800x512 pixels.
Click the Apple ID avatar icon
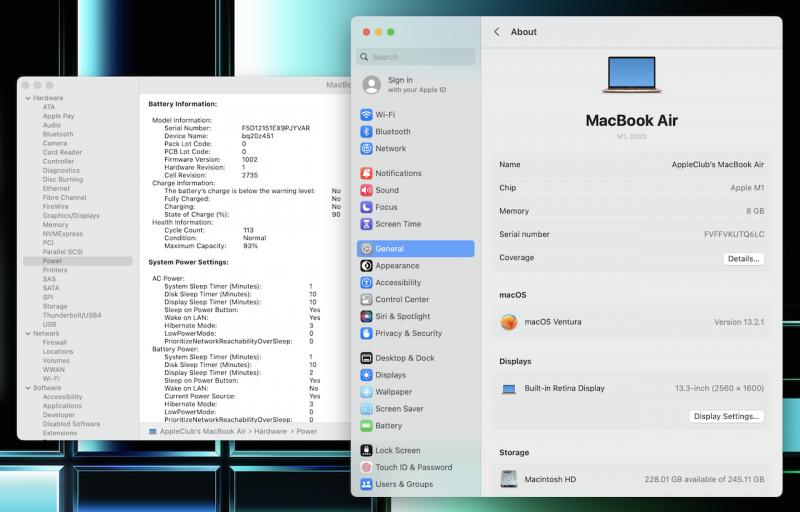coord(371,85)
